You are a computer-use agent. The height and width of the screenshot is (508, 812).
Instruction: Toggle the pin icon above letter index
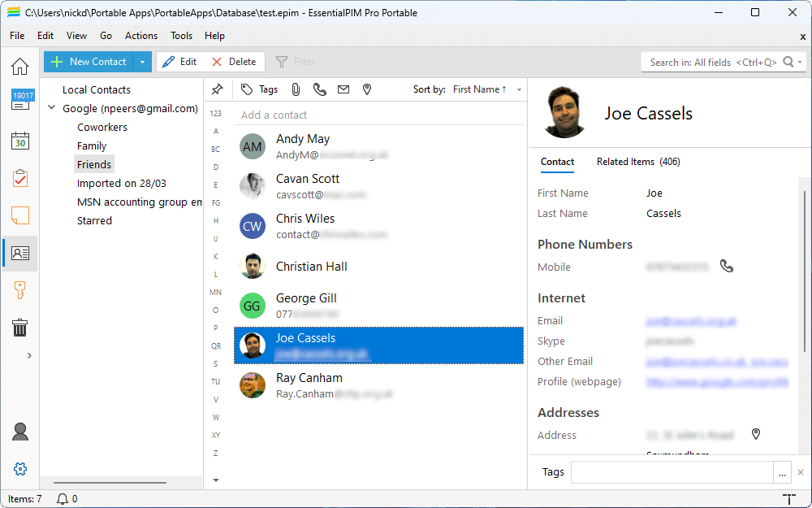[217, 89]
